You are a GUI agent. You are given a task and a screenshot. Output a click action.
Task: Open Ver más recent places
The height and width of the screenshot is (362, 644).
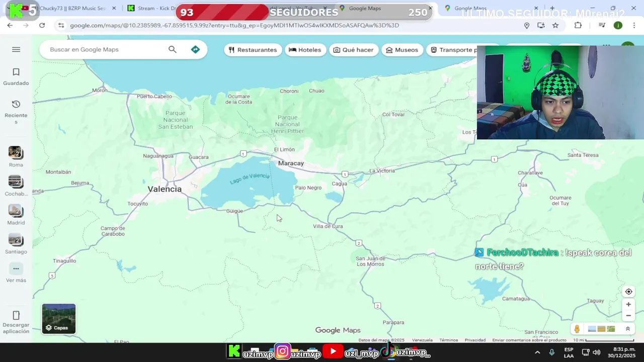click(16, 274)
